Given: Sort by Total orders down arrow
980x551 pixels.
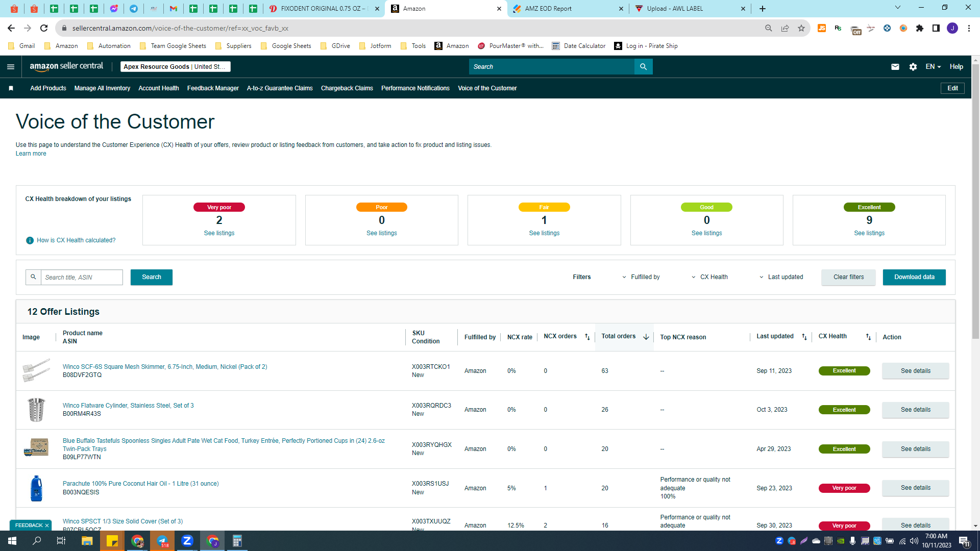Looking at the screenshot, I should point(646,337).
